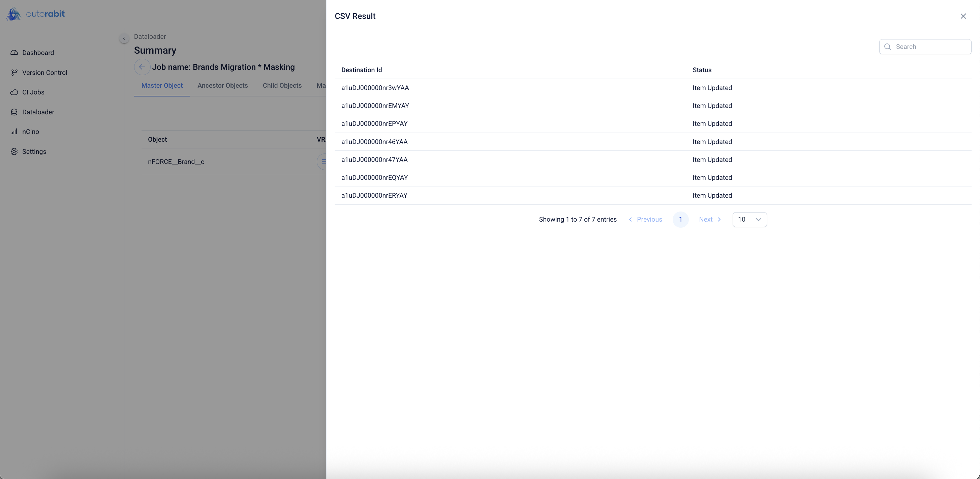Image resolution: width=980 pixels, height=479 pixels.
Task: Click the Destination Id column header
Action: click(x=361, y=70)
